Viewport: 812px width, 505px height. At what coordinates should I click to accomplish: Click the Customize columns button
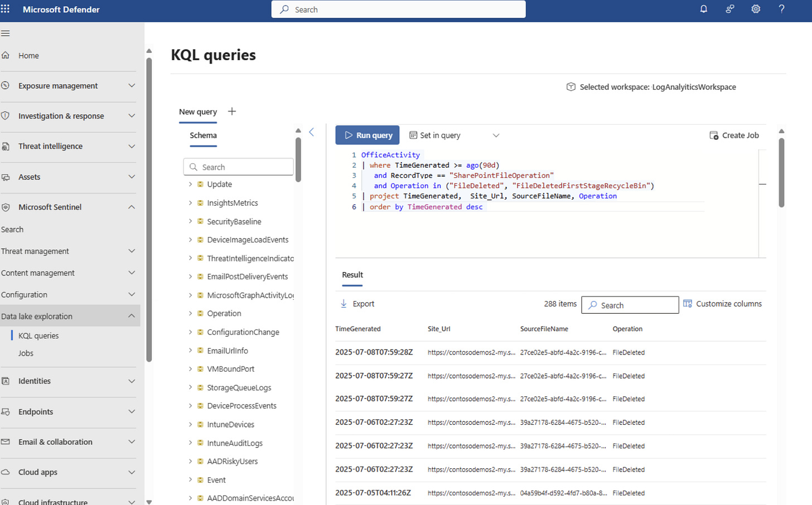(722, 304)
